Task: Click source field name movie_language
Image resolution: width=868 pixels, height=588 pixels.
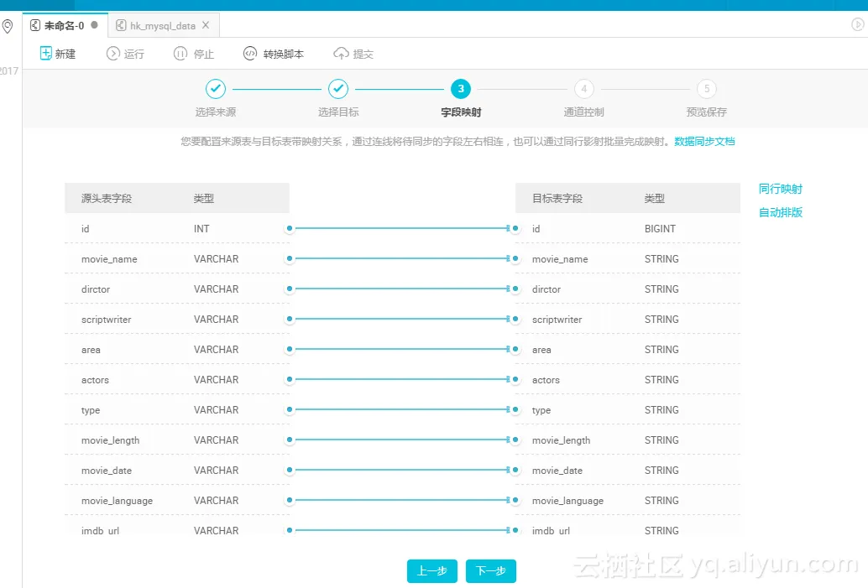Action: pos(117,501)
